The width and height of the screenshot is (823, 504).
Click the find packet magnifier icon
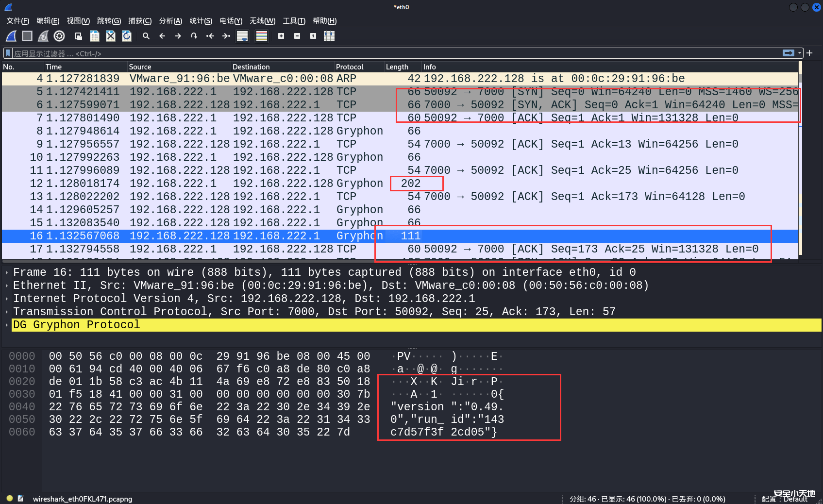pos(146,36)
